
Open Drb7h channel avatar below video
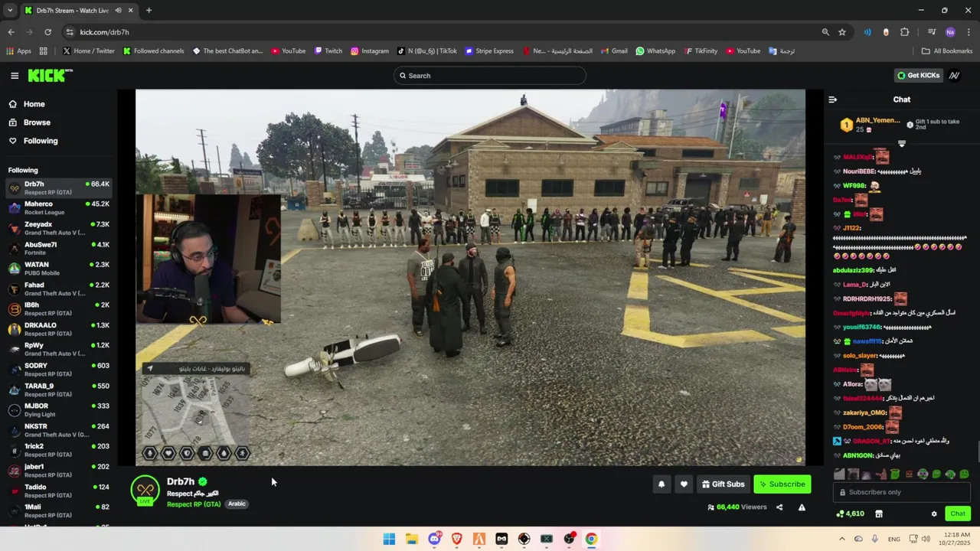[145, 490]
